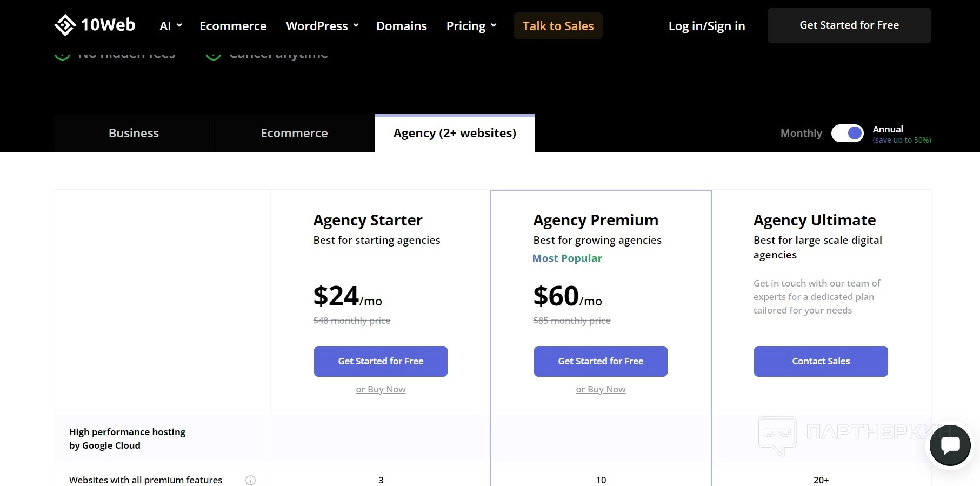Switch to the Business plans tab
Viewport: 980px width, 486px height.
pyautogui.click(x=134, y=133)
